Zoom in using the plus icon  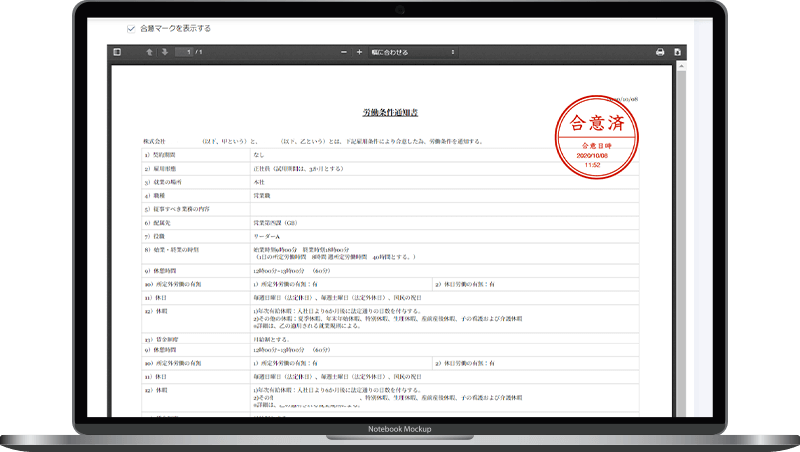[x=359, y=52]
